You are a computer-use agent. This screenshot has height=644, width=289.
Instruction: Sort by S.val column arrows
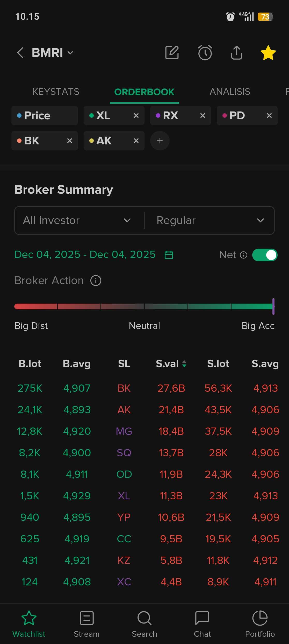184,364
